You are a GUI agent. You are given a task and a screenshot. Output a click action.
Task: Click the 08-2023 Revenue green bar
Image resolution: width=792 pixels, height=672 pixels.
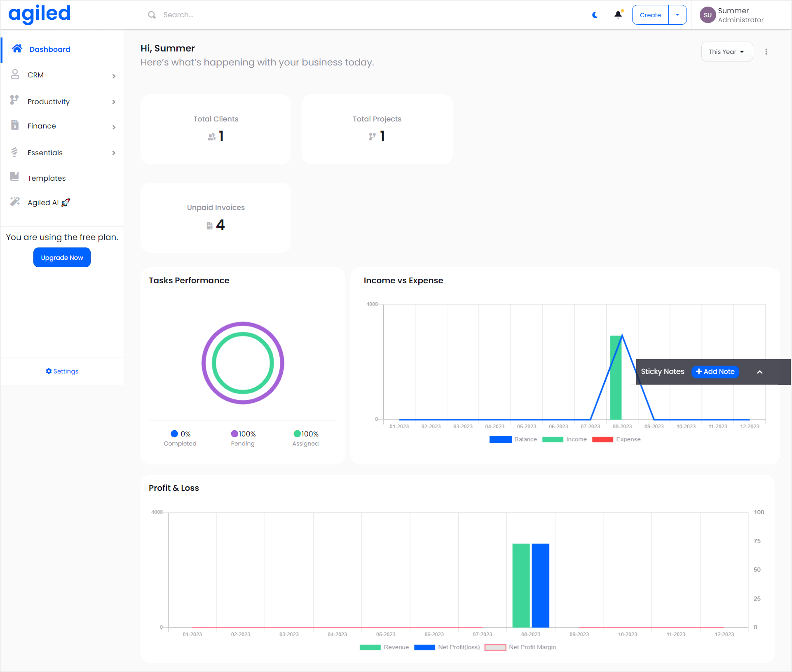click(521, 586)
